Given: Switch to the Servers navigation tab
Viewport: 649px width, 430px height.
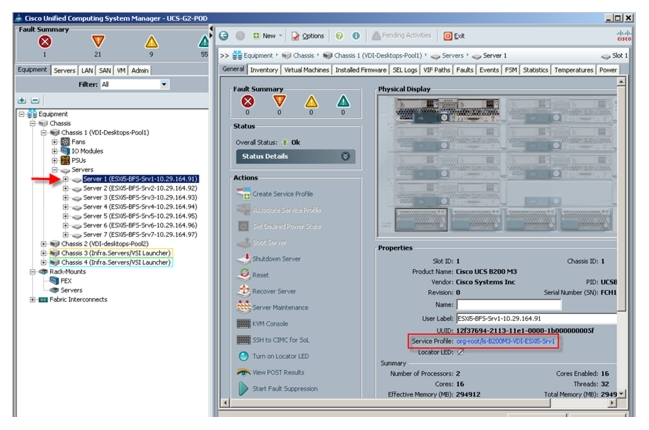Looking at the screenshot, I should [x=65, y=70].
